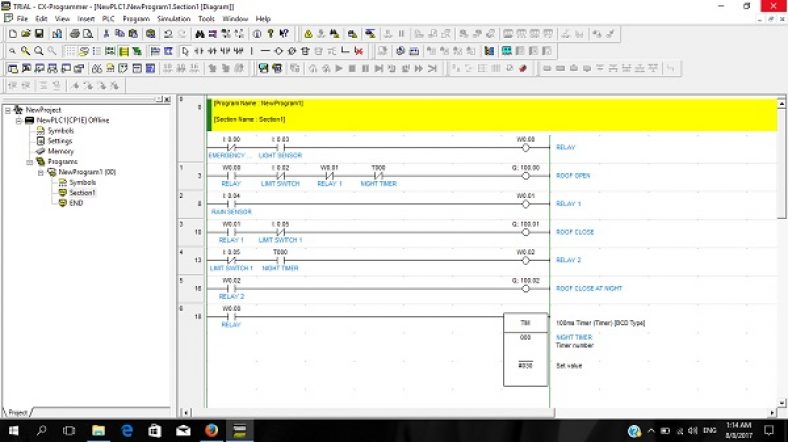Copy selection using the toolbar copy icon
This screenshot has height=442, width=788.
(120, 34)
